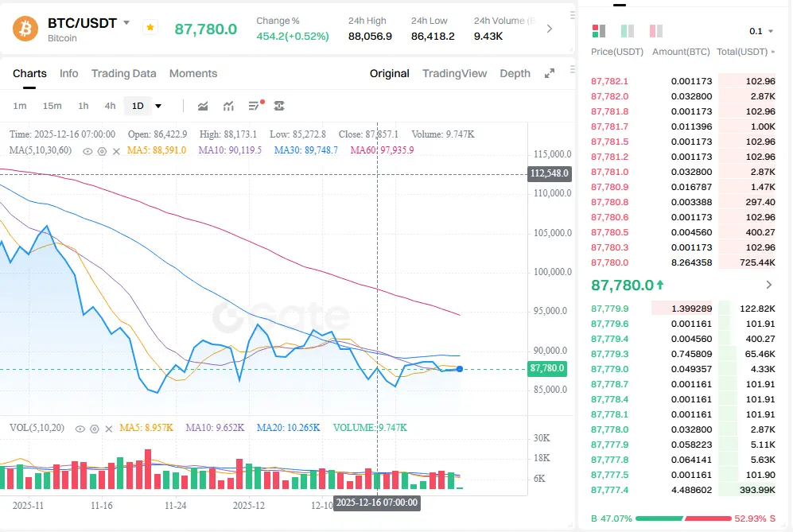793x532 pixels.
Task: Open more timeframes dropdown arrow next to 1D
Action: click(x=158, y=107)
